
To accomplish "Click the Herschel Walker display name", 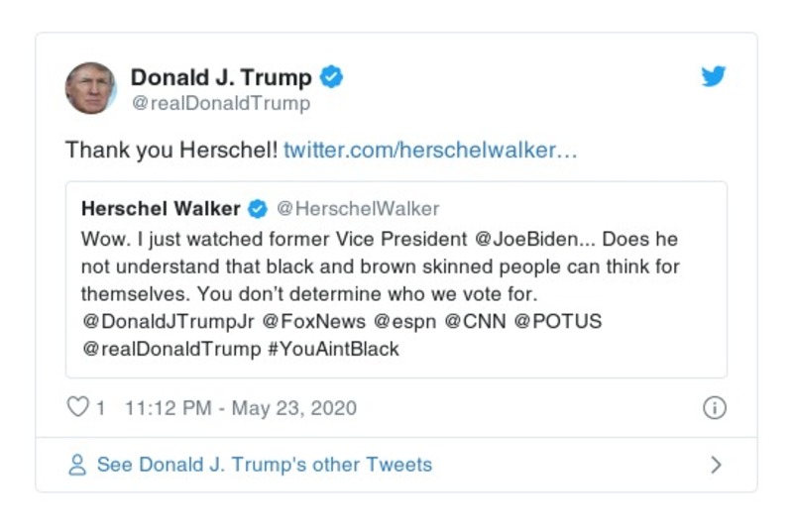I will (x=161, y=209).
